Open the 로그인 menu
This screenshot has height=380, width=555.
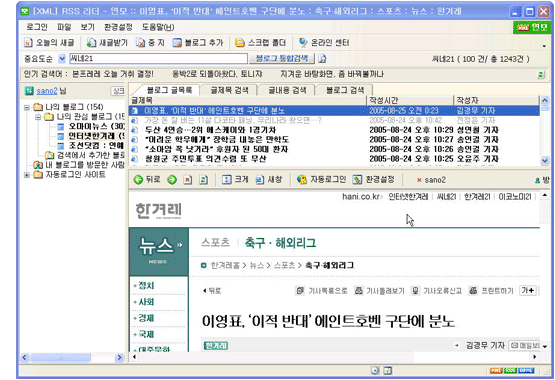[x=37, y=27]
